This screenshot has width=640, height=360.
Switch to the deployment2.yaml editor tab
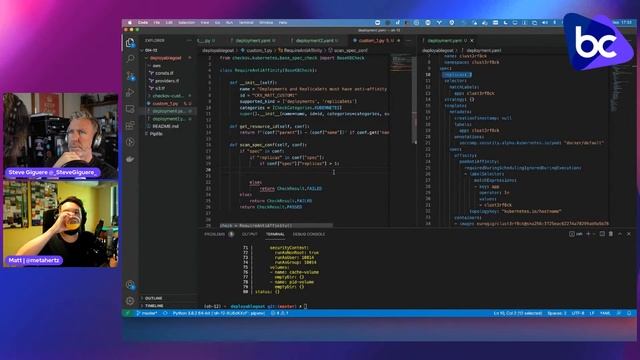click(315, 41)
